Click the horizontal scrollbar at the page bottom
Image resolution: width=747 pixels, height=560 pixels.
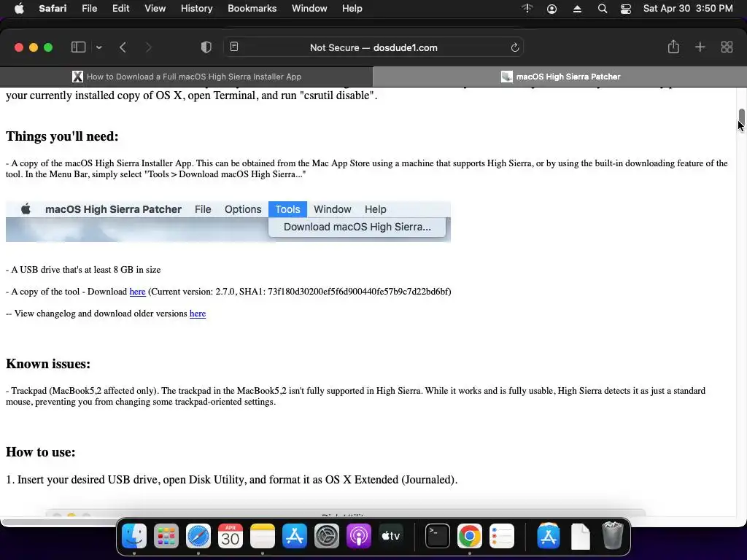click(x=60, y=522)
